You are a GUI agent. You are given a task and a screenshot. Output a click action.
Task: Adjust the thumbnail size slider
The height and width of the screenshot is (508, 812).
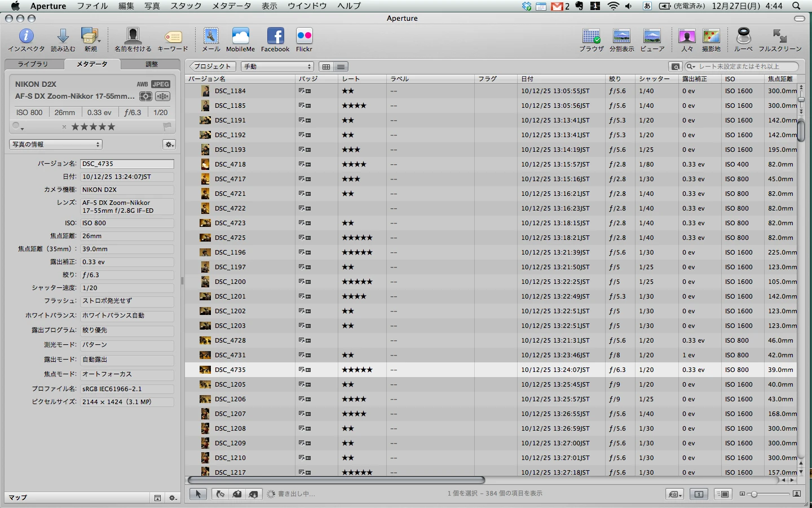(x=754, y=494)
